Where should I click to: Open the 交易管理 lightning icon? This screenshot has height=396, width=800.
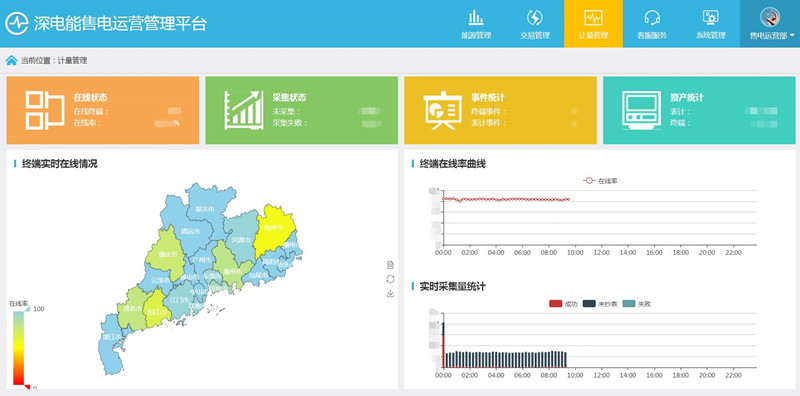[x=535, y=18]
